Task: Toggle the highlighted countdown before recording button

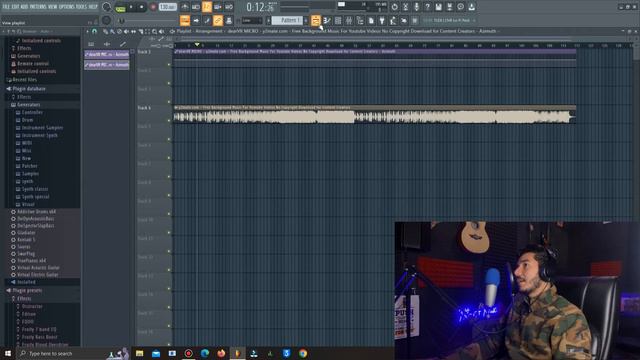Action: point(207,7)
